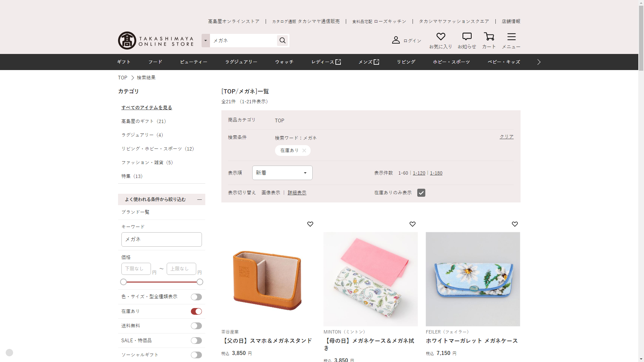Image resolution: width=644 pixels, height=362 pixels.
Task: Open the ウォッチ nav menu
Action: (x=284, y=62)
